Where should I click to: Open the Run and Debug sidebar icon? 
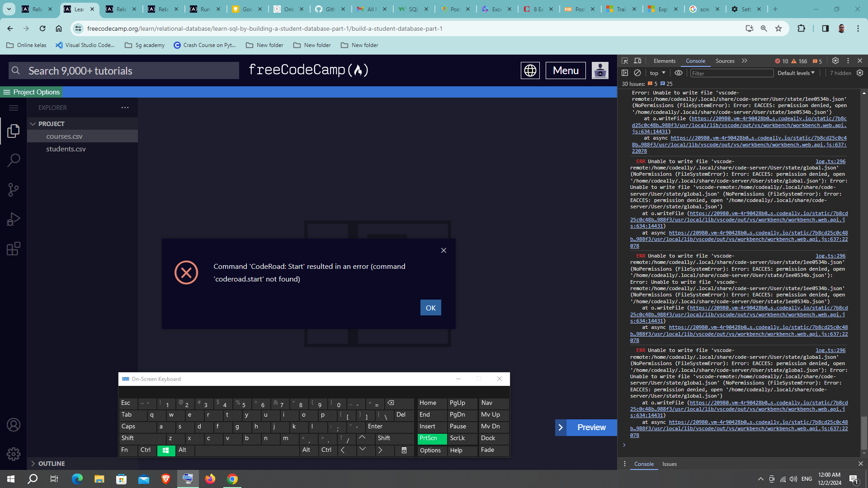14,219
